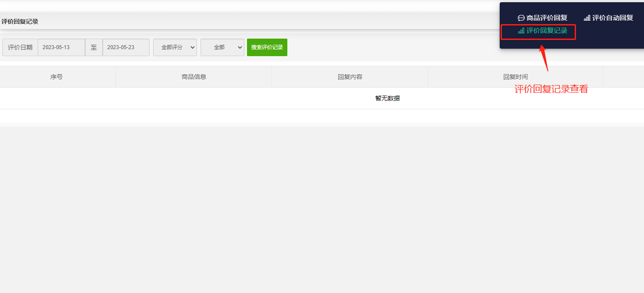Click the green chart icon beside 评价回复记录

(521, 31)
